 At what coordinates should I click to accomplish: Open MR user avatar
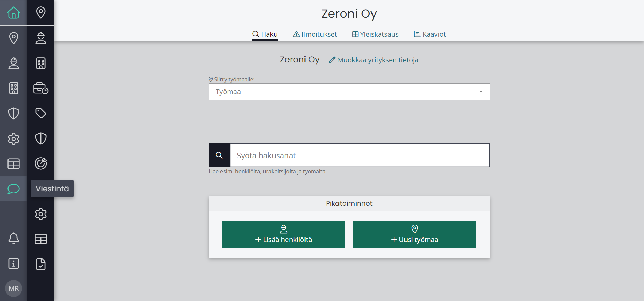point(14,288)
